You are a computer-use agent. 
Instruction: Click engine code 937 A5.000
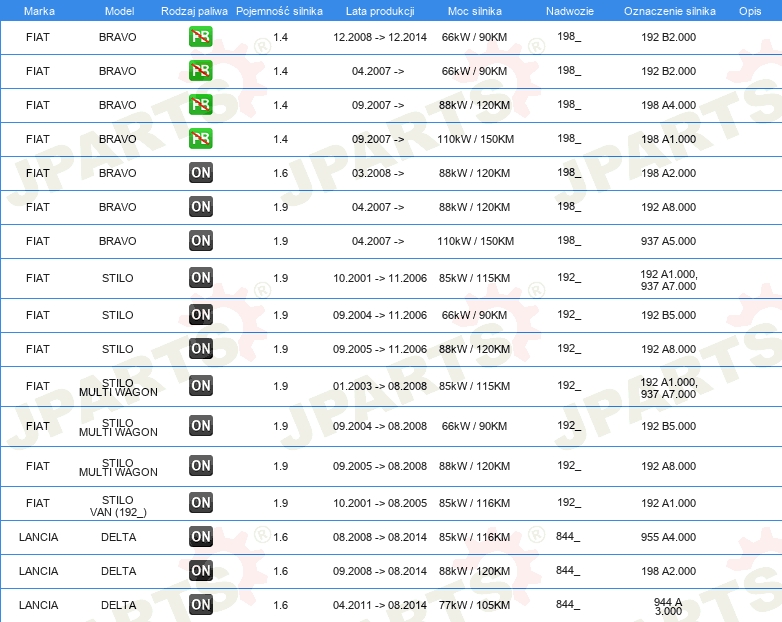click(x=668, y=241)
